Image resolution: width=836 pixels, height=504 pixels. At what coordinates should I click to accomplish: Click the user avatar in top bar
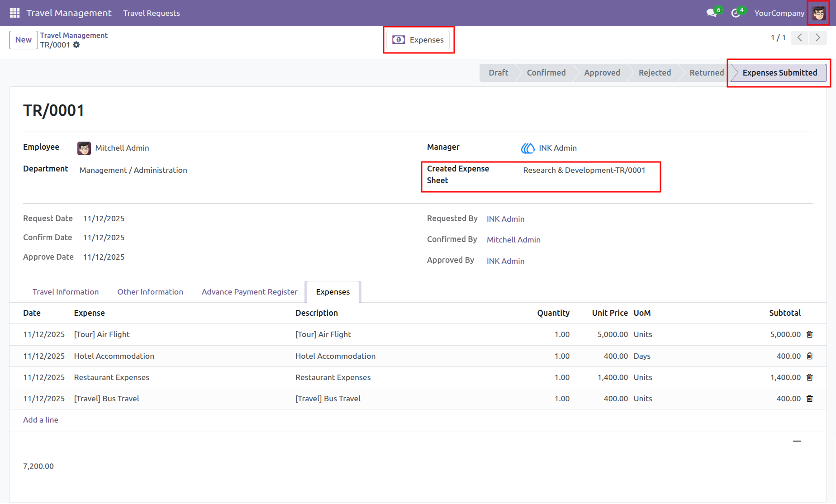819,13
